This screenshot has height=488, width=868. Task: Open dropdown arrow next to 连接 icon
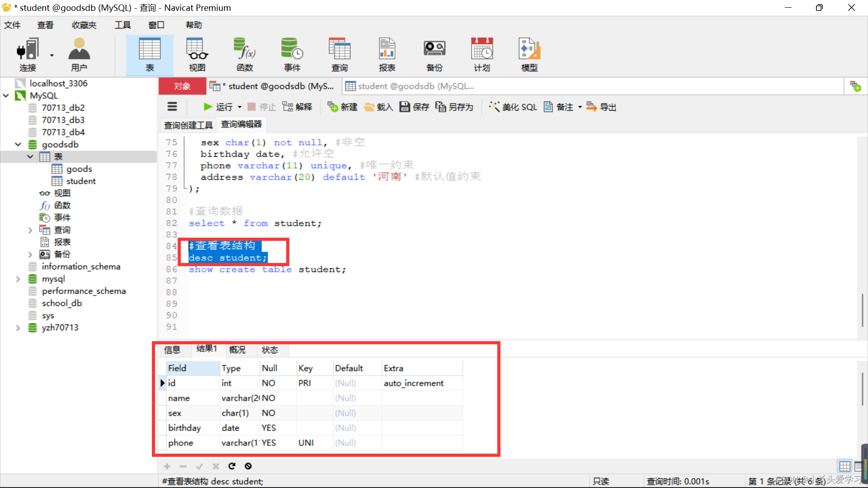pyautogui.click(x=52, y=55)
